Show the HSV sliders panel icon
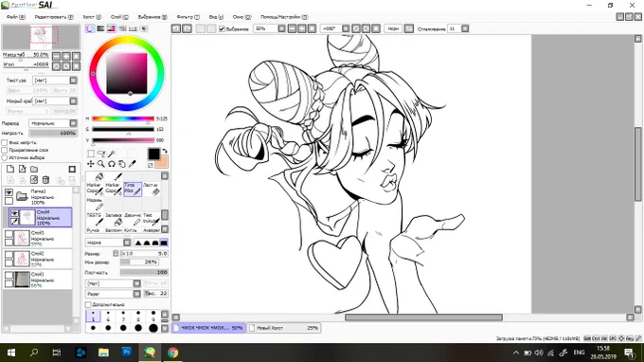Image resolution: width=644 pixels, height=362 pixels. 112,28
